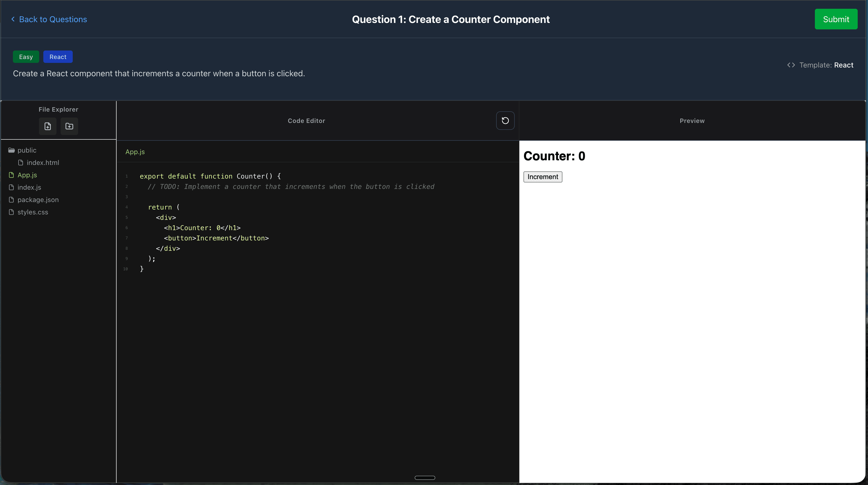Select the Easy difficulty badge
Viewport: 868px width, 485px height.
[26, 57]
